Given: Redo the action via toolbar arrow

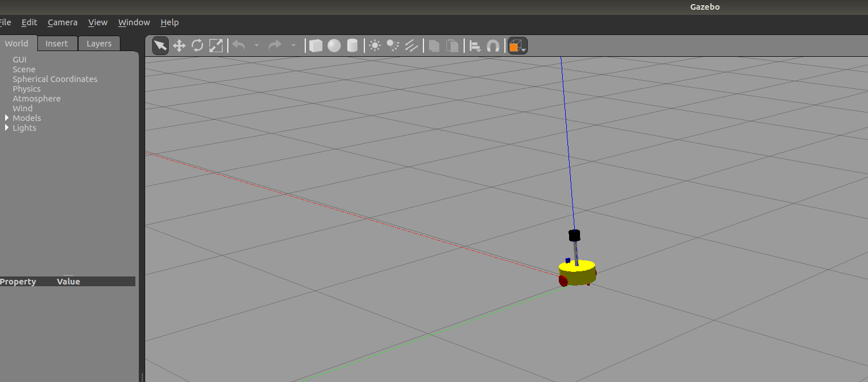Looking at the screenshot, I should point(275,45).
